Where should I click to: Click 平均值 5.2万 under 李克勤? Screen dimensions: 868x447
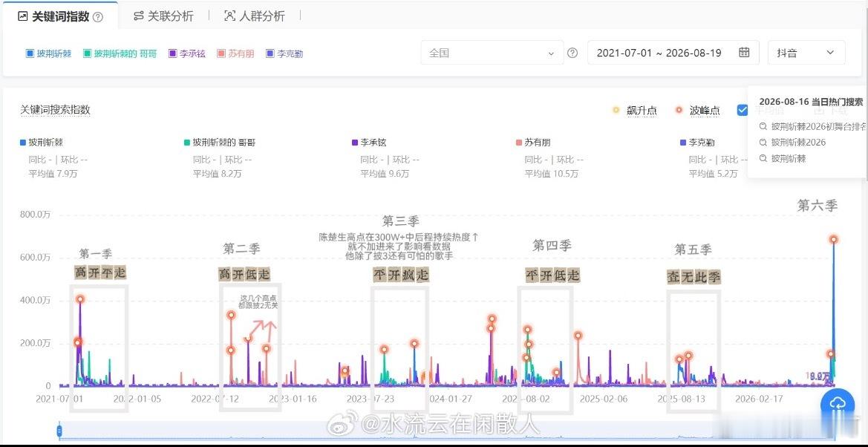[x=713, y=173]
